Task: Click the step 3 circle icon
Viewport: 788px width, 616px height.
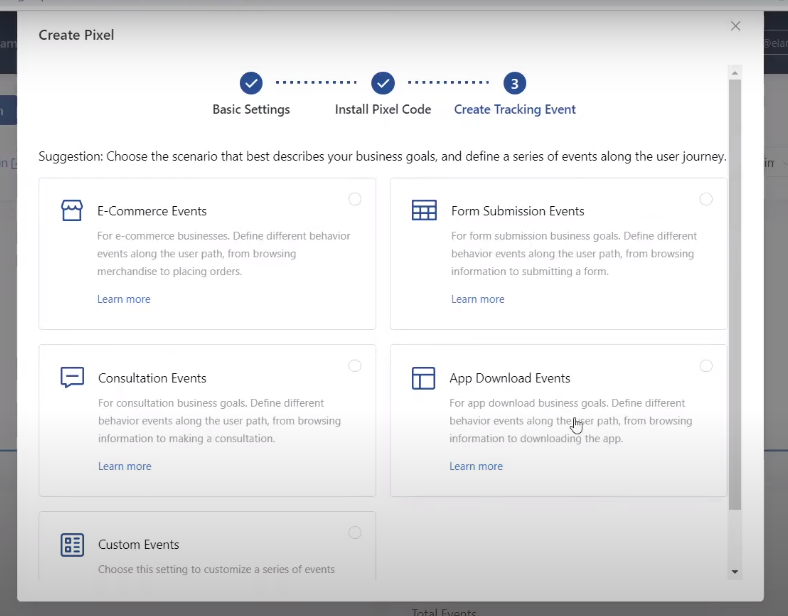Action: (x=514, y=83)
